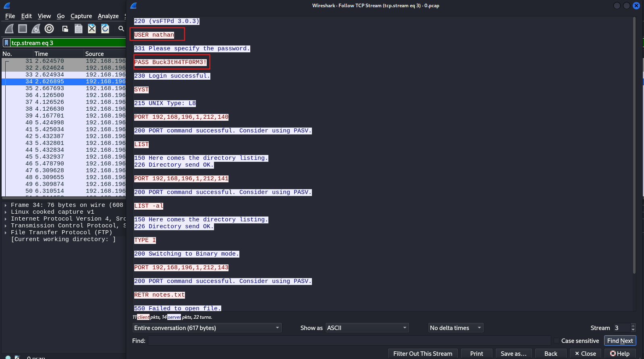The image size is (644, 359).
Task: Click the 230 Login successful line
Action: [x=172, y=76]
